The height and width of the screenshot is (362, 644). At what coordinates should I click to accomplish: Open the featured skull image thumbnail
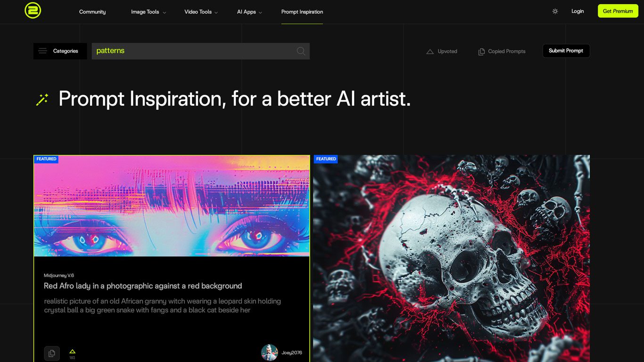click(452, 258)
